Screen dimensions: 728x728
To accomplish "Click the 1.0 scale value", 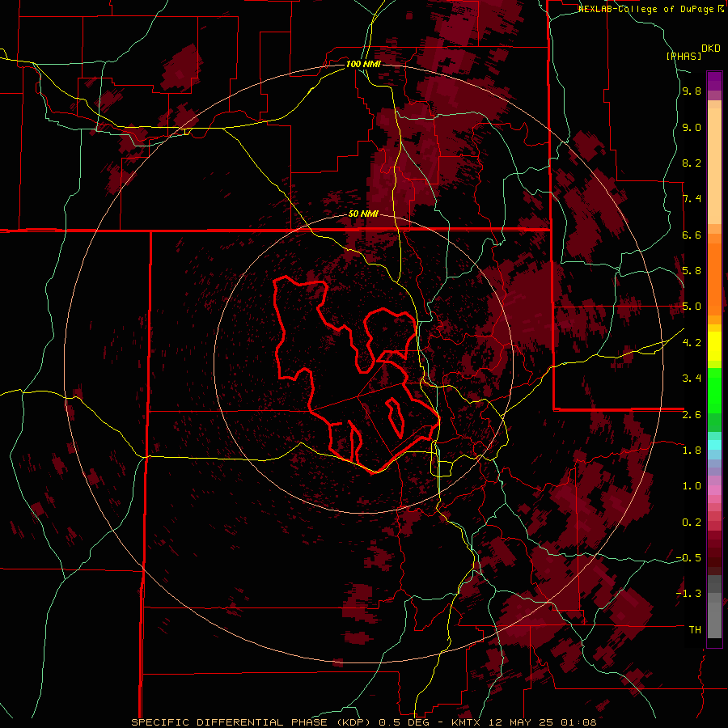I will [692, 486].
